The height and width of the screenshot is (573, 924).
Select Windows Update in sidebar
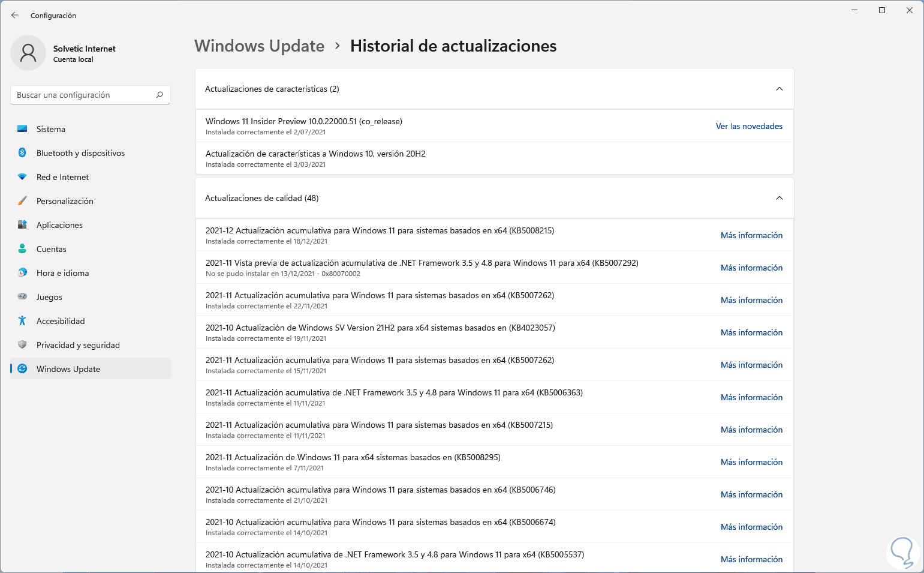click(91, 369)
